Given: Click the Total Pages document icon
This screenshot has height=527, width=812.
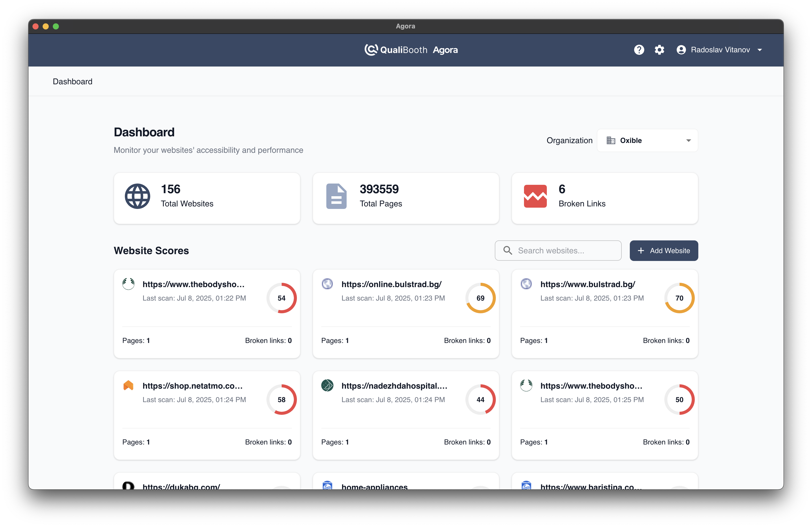Looking at the screenshot, I should [336, 196].
